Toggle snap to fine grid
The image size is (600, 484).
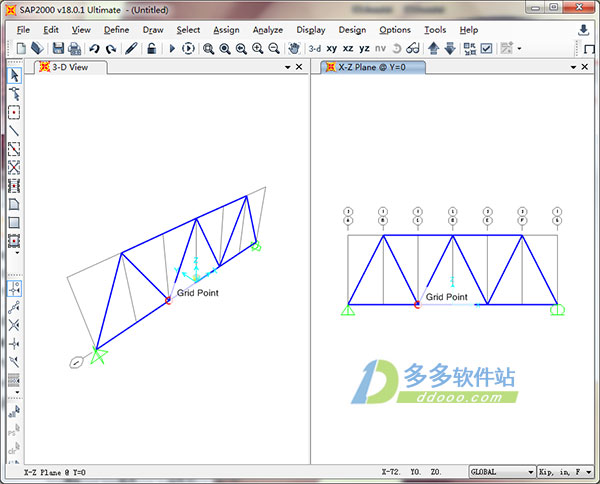click(14, 380)
